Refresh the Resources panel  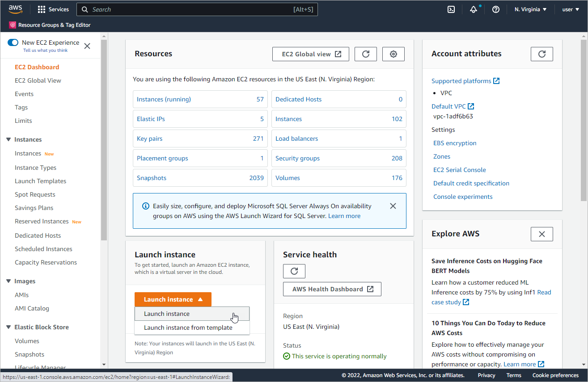click(x=366, y=54)
